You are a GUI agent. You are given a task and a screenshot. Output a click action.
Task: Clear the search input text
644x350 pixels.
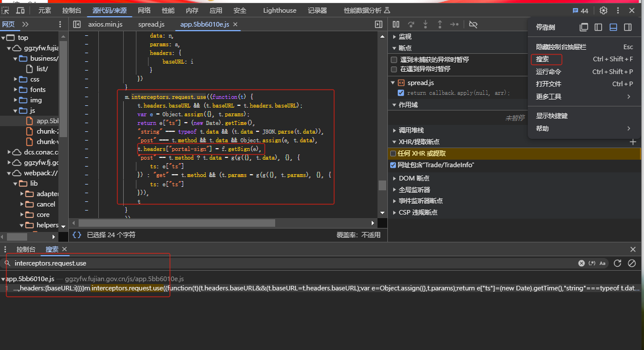tap(582, 263)
